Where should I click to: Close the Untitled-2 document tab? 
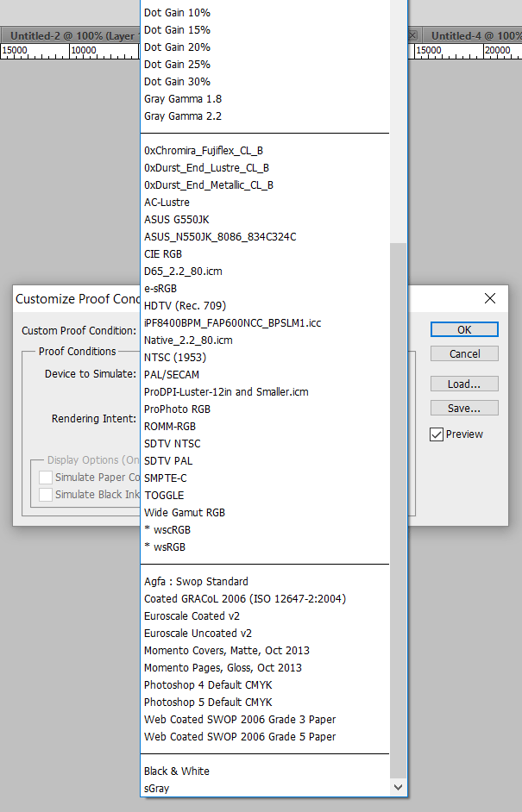point(412,35)
